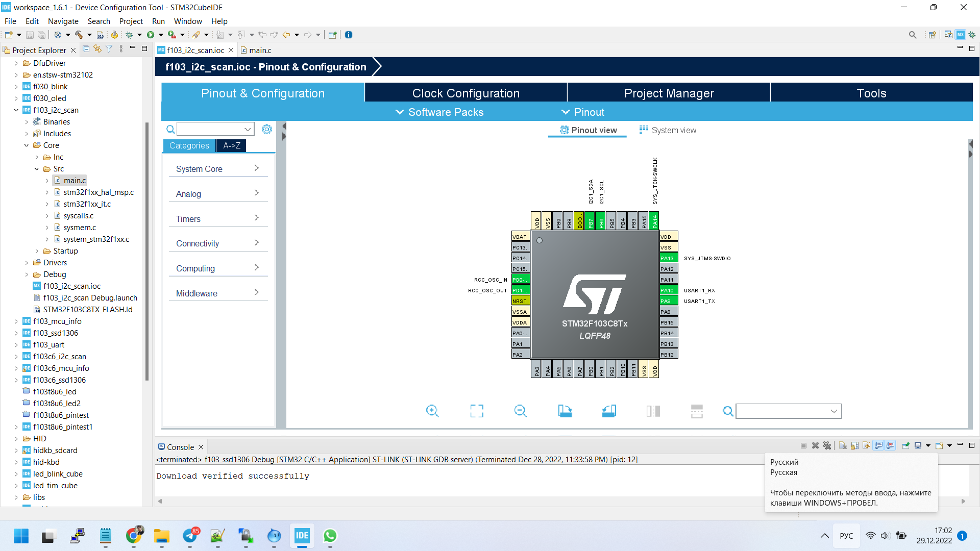Open the Window menu

pos(188,21)
